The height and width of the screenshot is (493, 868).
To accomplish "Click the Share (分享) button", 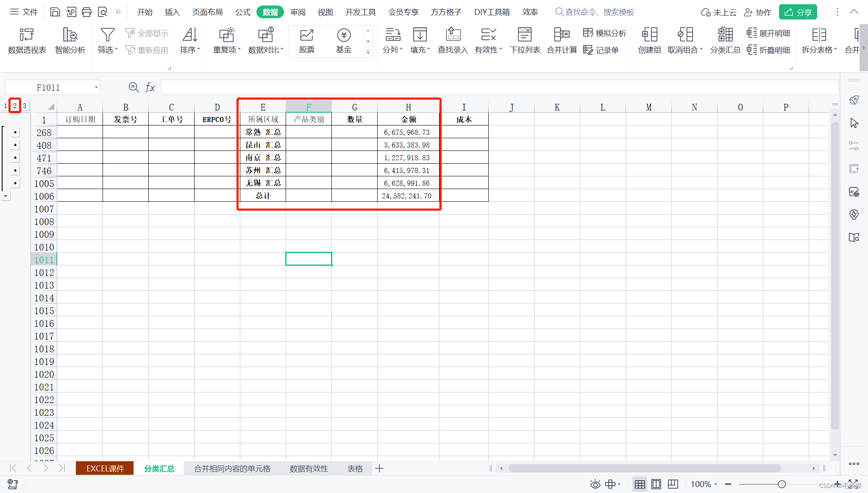I will [798, 12].
